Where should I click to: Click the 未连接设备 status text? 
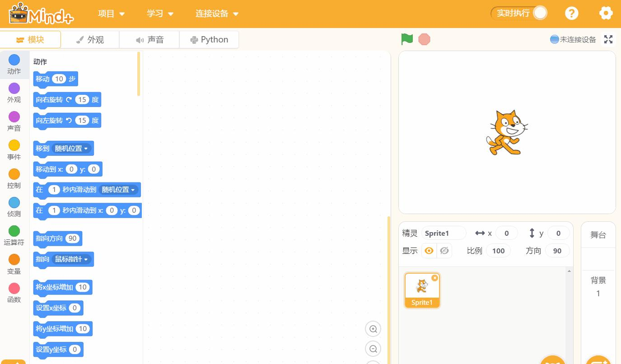pos(578,40)
